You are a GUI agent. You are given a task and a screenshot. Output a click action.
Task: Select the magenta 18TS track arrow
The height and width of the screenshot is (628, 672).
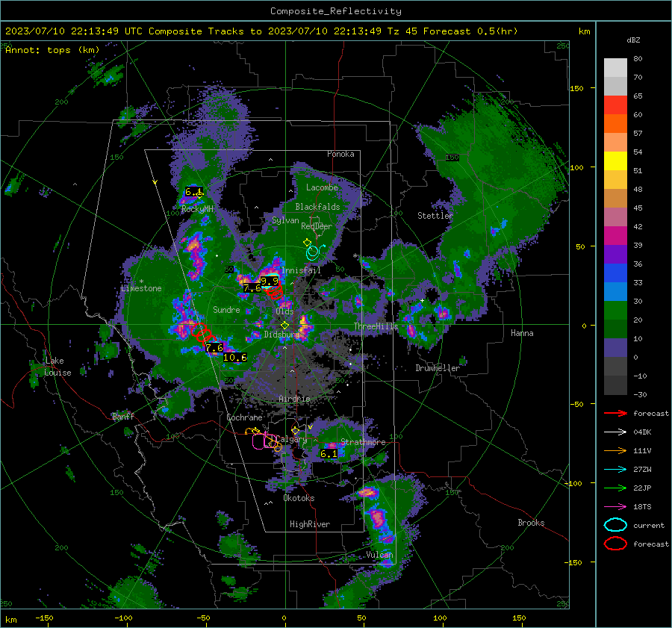point(615,507)
